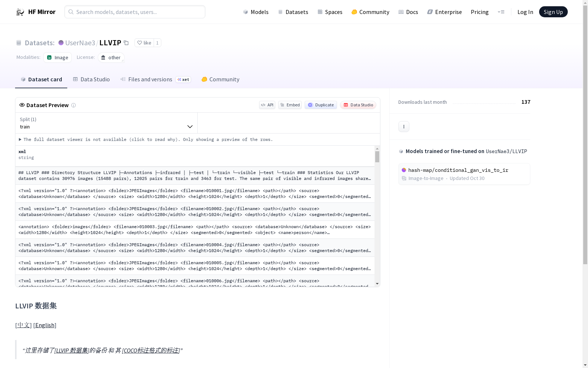588x368 pixels.
Task: Click the UserNae3 avatar icon
Action: pyautogui.click(x=61, y=43)
